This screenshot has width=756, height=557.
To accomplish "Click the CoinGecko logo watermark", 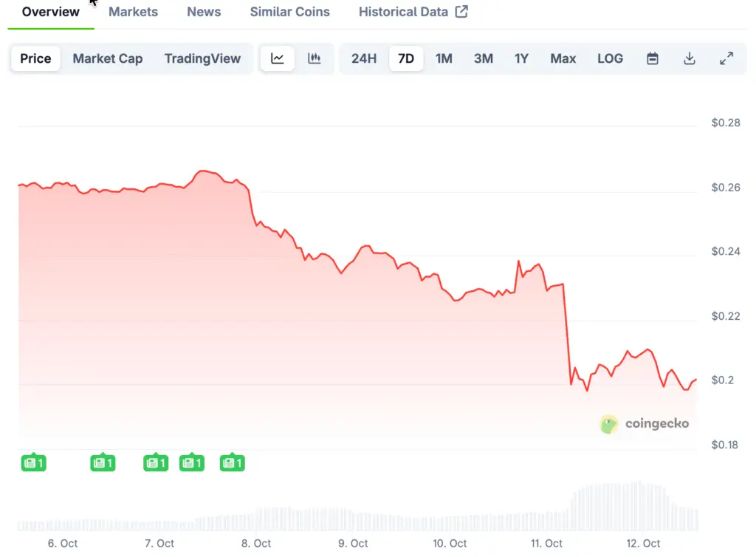I will [x=645, y=424].
